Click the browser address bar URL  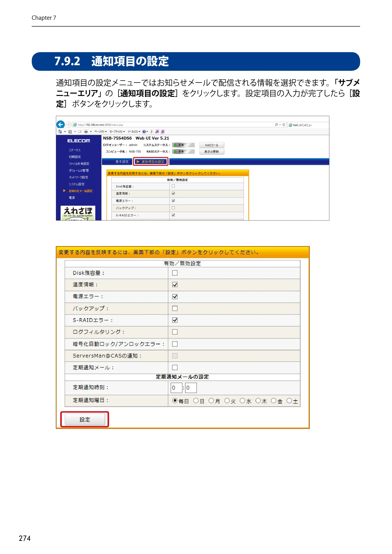click(x=100, y=125)
